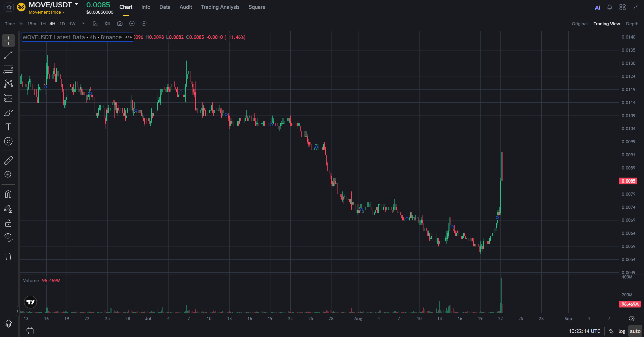The image size is (644, 337).
Task: Toggle hide all drawings eye icon
Action: (8, 237)
